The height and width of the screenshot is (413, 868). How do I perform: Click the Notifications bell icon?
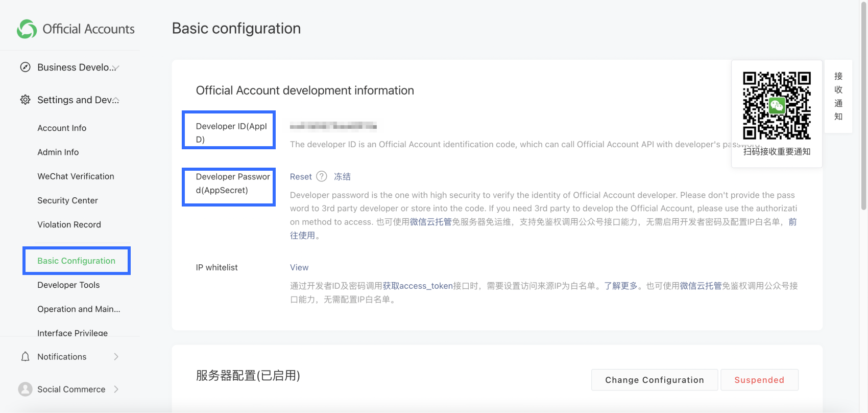[25, 356]
